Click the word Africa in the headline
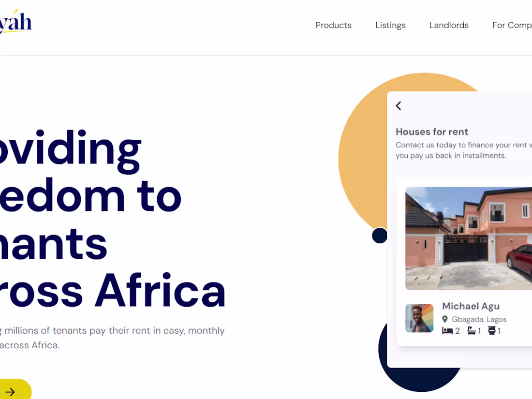This screenshot has width=532, height=399. [x=160, y=291]
